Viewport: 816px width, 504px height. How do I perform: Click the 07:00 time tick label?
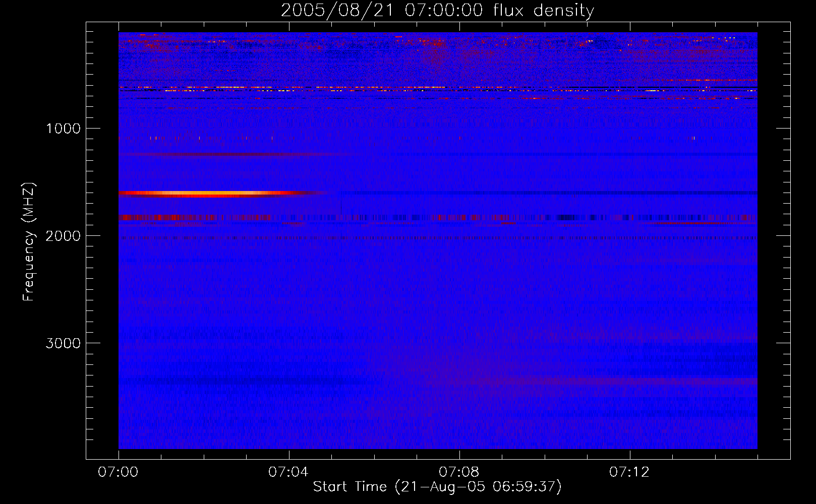[x=119, y=472]
